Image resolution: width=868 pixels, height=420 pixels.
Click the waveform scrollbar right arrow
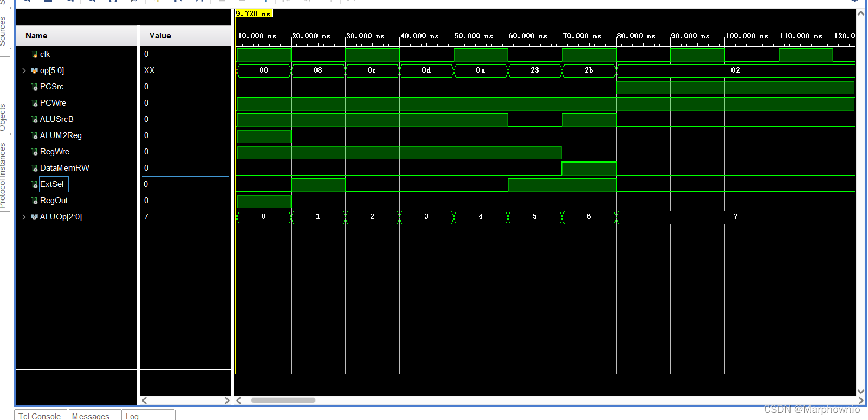[861, 400]
